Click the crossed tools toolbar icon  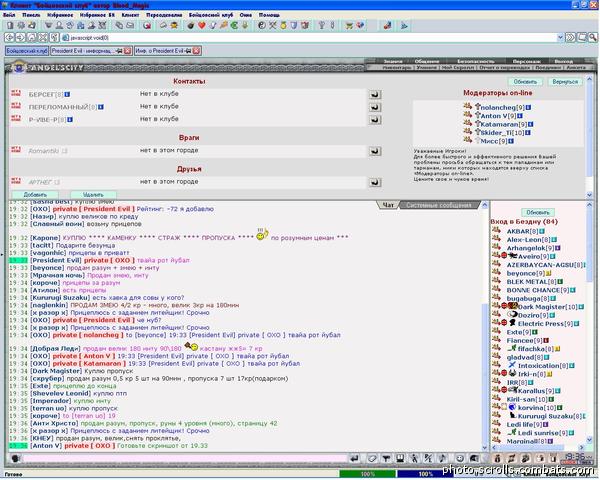(x=272, y=26)
